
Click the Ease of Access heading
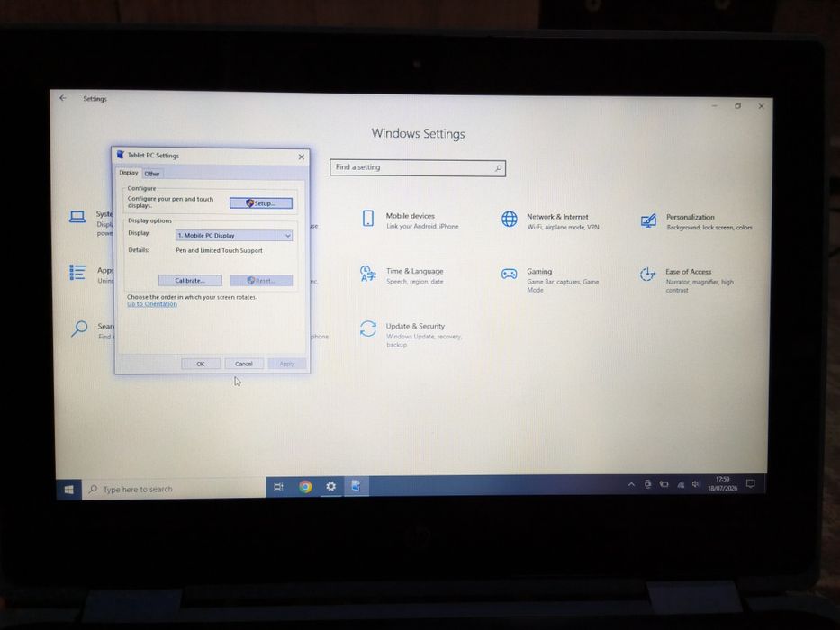[x=689, y=272]
